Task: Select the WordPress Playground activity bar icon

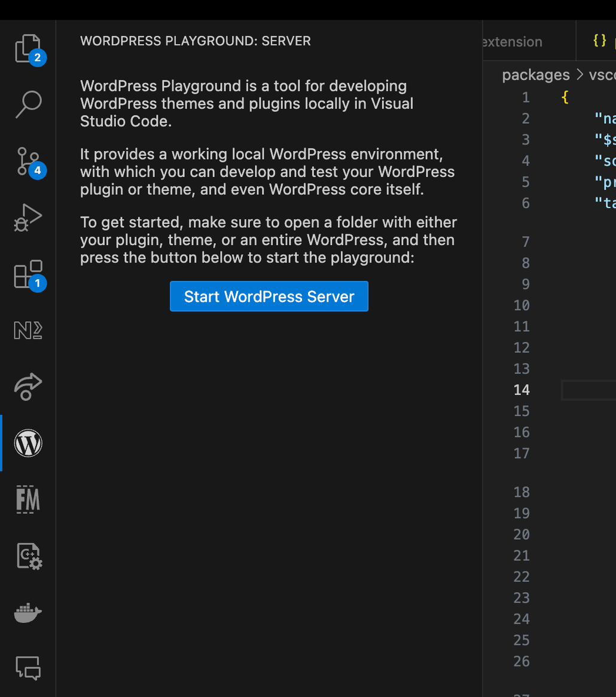Action: tap(28, 443)
